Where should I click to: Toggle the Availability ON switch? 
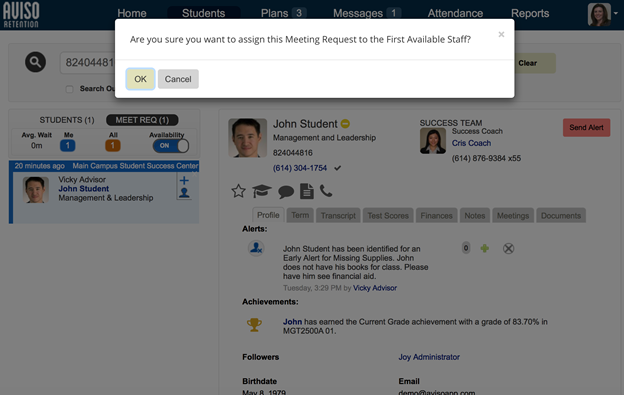click(171, 146)
